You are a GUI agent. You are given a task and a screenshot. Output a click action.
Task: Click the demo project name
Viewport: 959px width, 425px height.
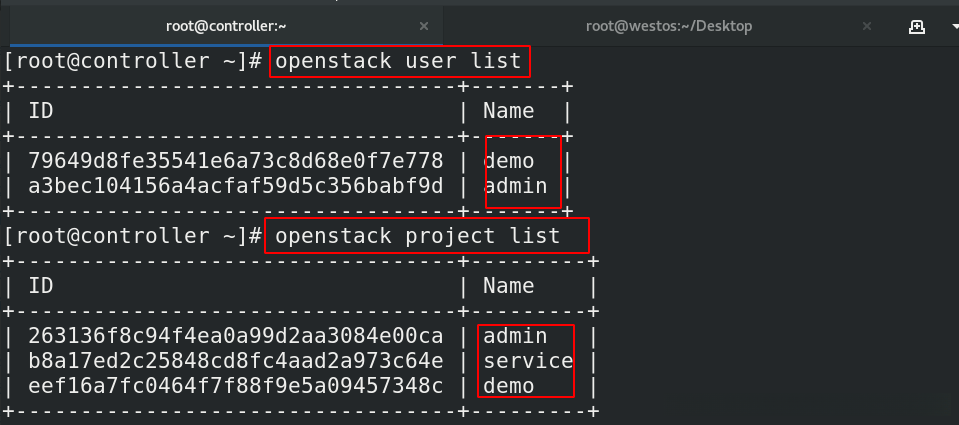pyautogui.click(x=508, y=386)
